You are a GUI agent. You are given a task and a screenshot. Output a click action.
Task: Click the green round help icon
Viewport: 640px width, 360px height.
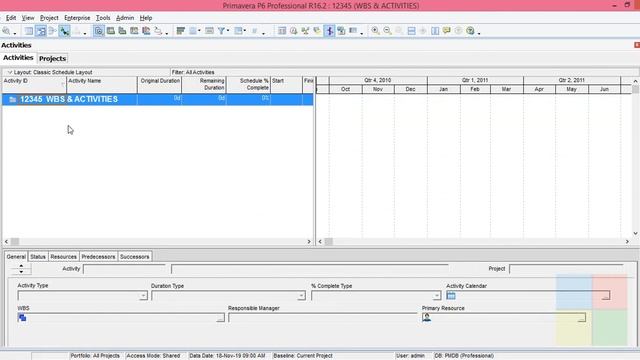(x=470, y=31)
